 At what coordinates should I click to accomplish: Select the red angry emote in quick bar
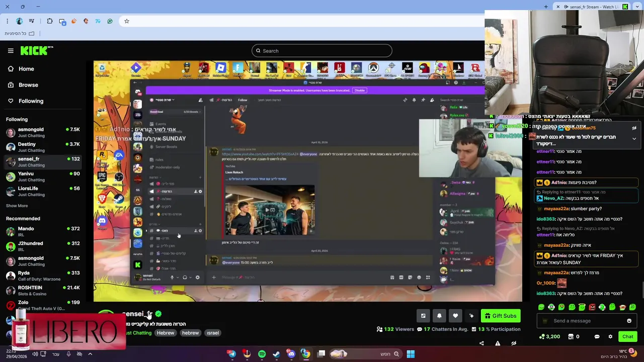[592, 307]
